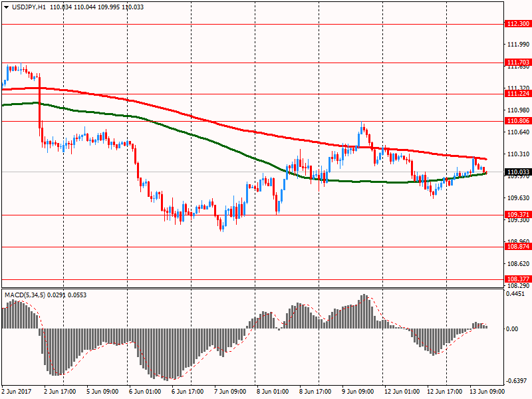Select the MACD(5,34,5) indicator label
Viewport: 532px width, 399px height.
point(25,295)
